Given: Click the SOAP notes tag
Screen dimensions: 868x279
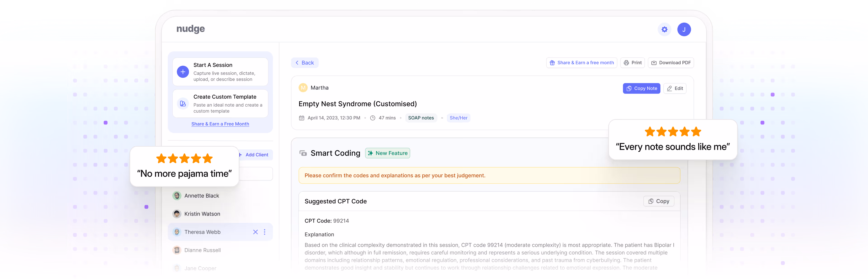Looking at the screenshot, I should click(420, 118).
